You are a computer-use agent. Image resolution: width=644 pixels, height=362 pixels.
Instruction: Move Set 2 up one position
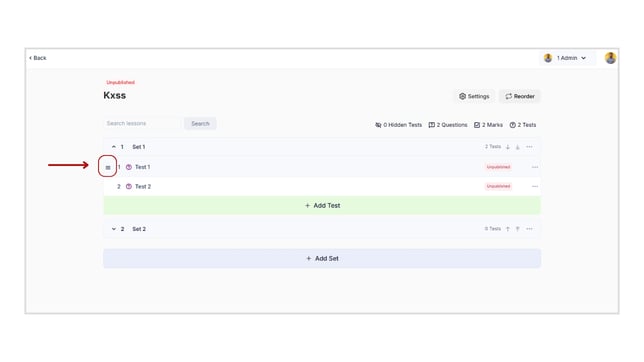508,229
